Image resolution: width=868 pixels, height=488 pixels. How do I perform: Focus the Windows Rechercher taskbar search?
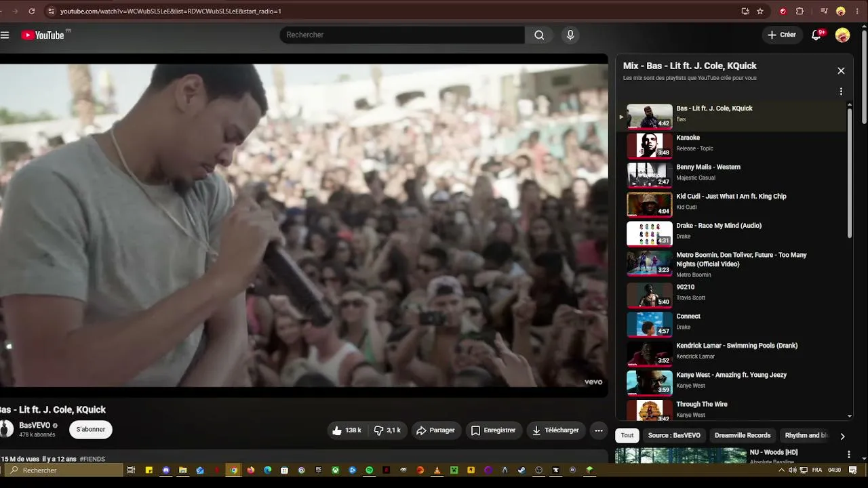click(65, 470)
